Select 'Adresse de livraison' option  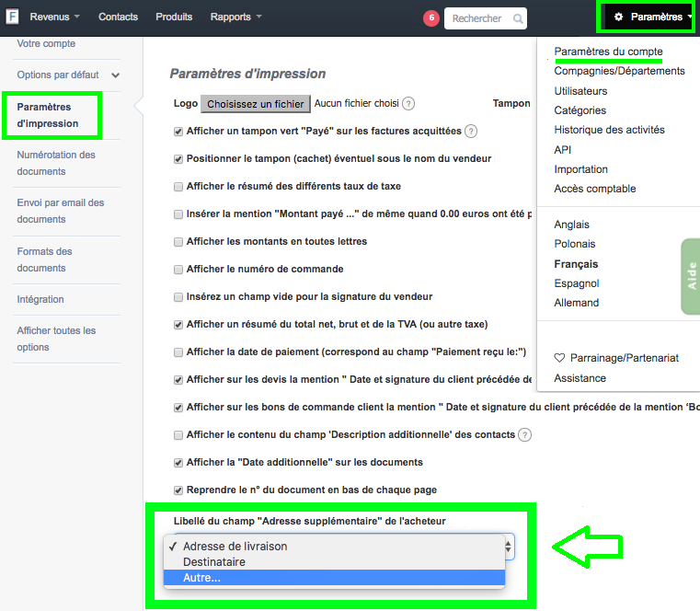(334, 547)
